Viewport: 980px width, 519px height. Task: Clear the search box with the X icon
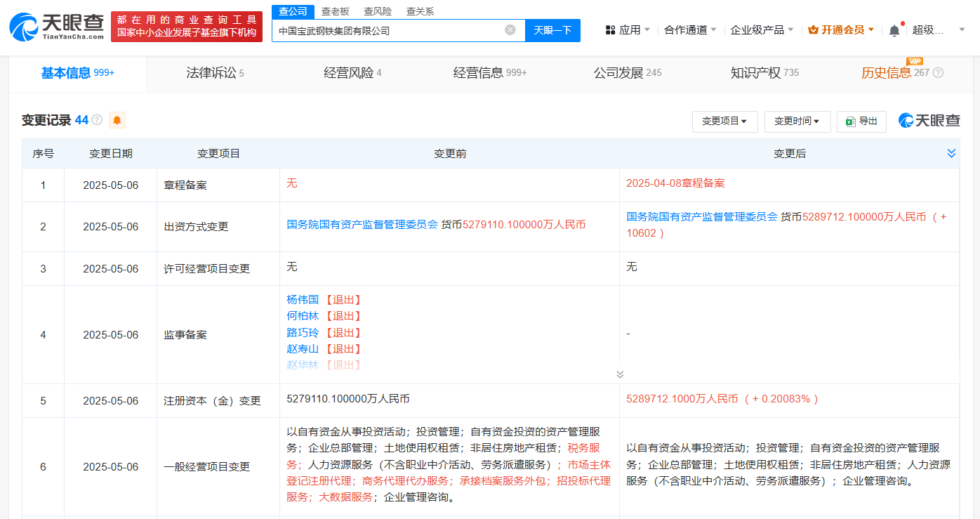tap(510, 30)
